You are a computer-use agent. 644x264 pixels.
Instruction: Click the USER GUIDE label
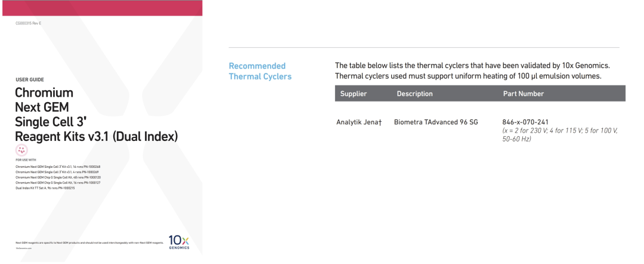pyautogui.click(x=29, y=79)
